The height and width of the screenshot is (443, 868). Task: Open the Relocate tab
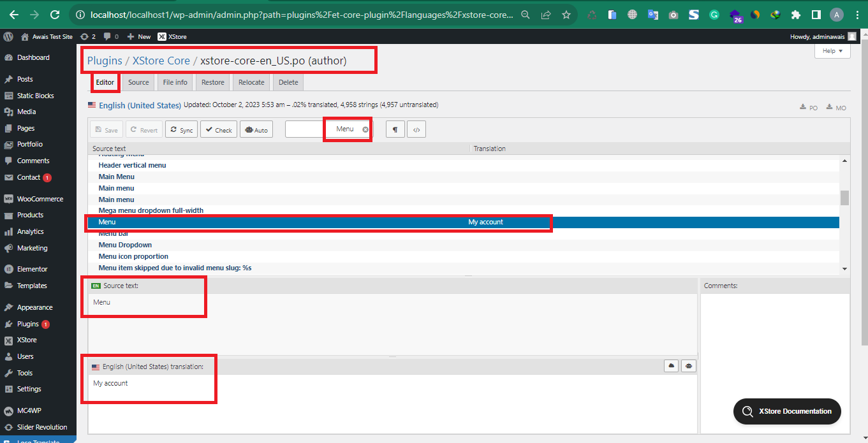click(251, 82)
